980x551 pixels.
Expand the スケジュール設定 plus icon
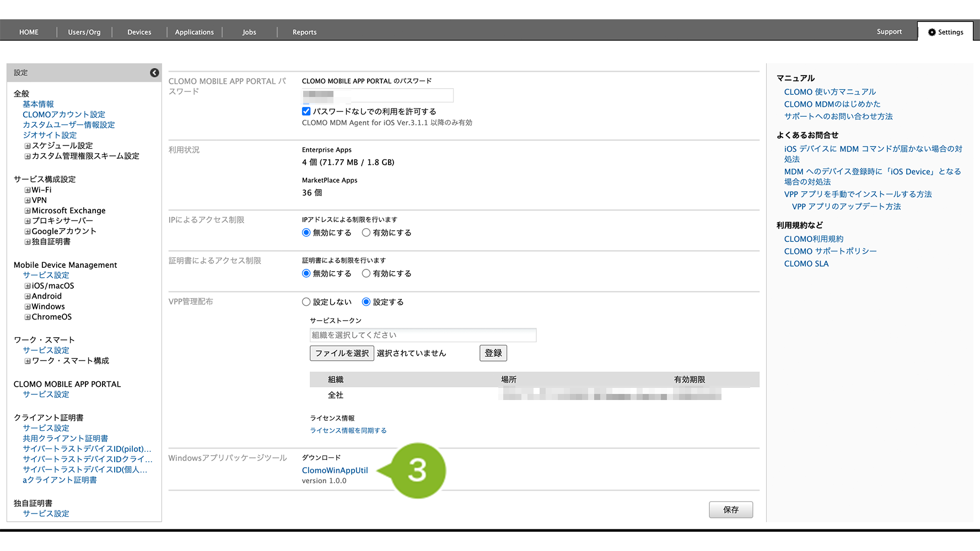27,146
